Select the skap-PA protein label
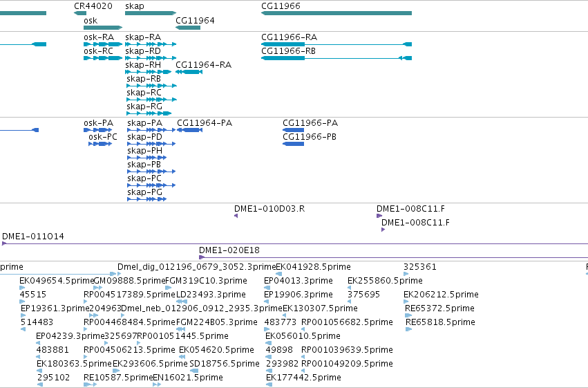 pos(144,123)
